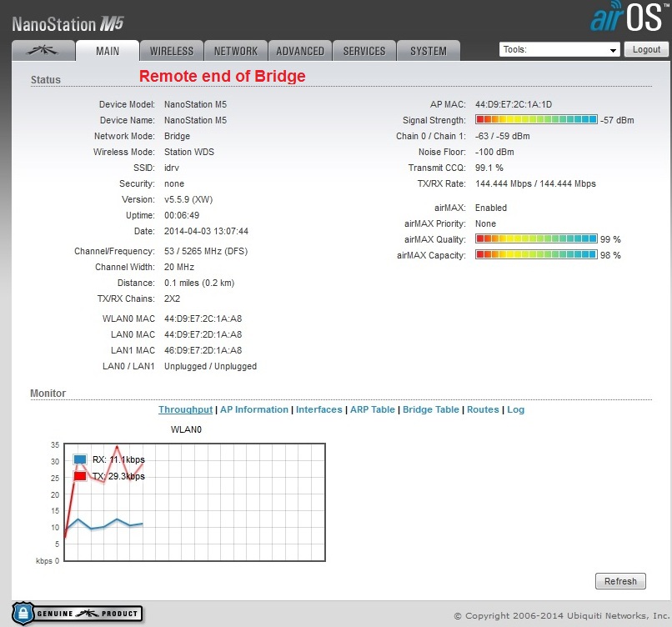View the ARP Table link
The height and width of the screenshot is (627, 672).
372,409
